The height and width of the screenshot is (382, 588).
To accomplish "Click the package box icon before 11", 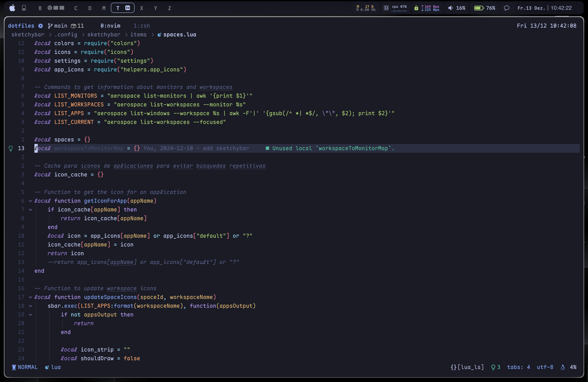I will 73,26.
